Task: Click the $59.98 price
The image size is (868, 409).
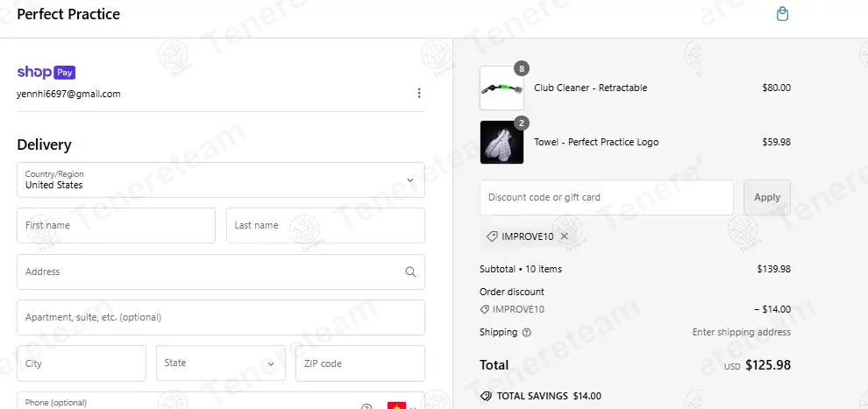Action: pyautogui.click(x=776, y=142)
